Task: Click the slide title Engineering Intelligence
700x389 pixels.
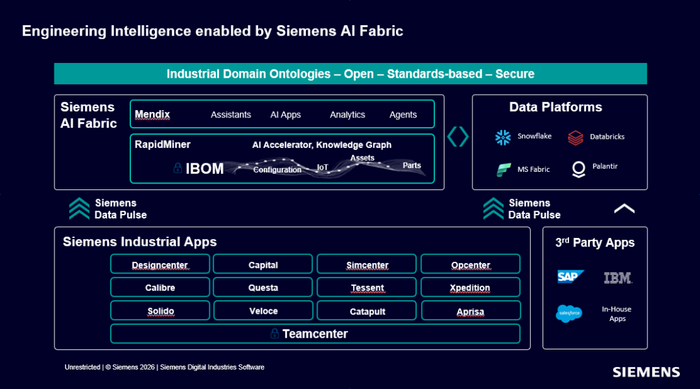Action: pos(212,31)
